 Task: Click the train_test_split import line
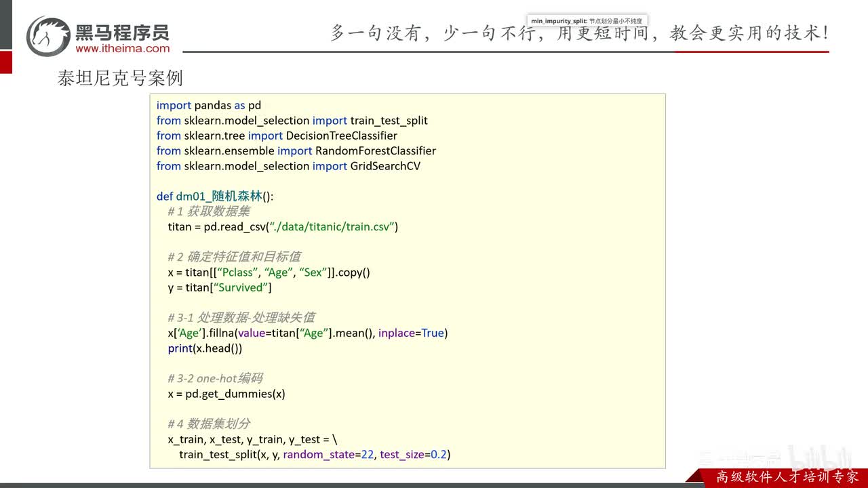(292, 121)
